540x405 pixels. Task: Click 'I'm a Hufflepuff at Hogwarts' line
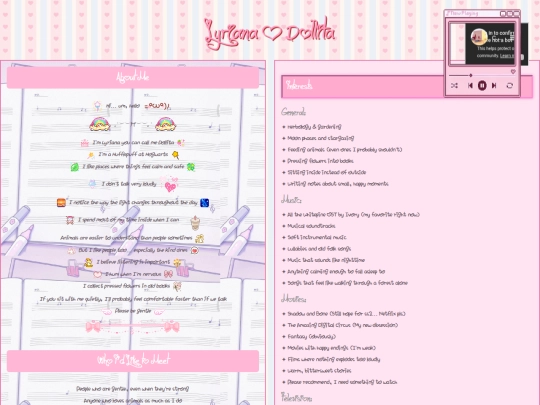pyautogui.click(x=133, y=154)
